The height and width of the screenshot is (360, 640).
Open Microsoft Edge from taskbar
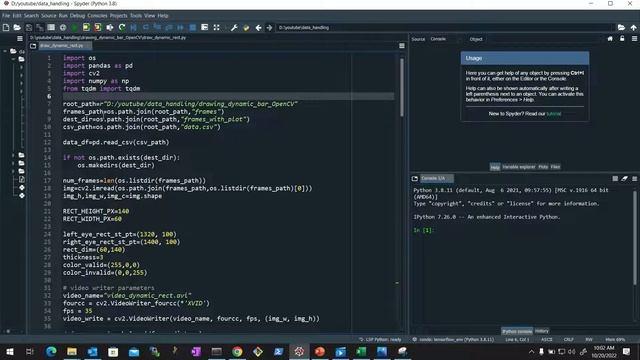click(x=51, y=351)
